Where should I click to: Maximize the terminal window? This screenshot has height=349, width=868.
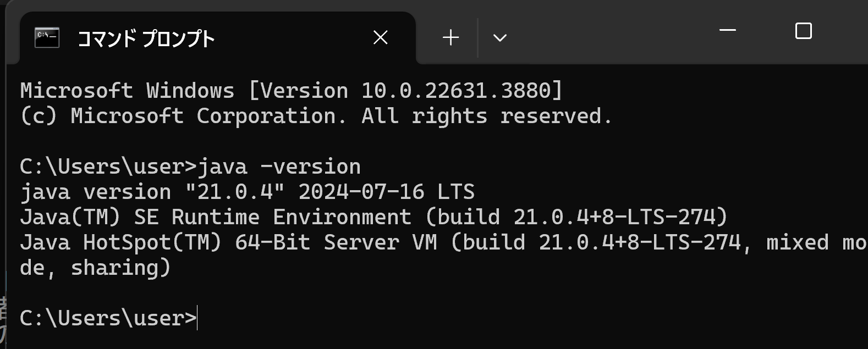click(804, 31)
